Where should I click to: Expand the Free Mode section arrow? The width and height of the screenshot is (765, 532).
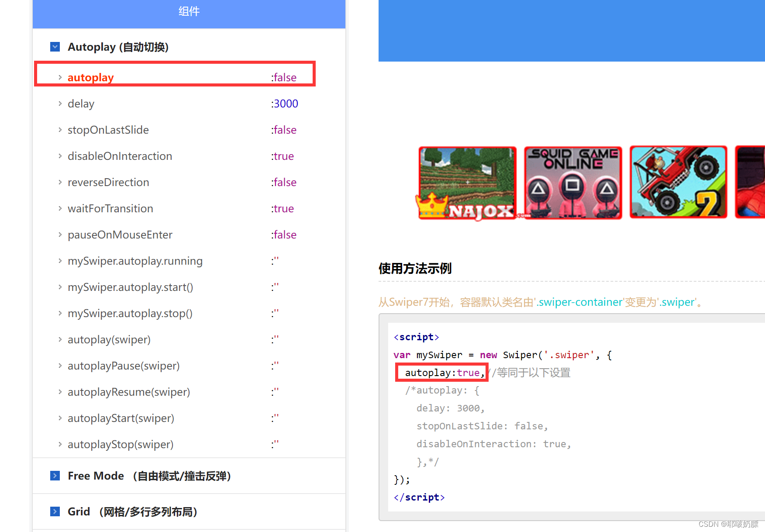(55, 476)
